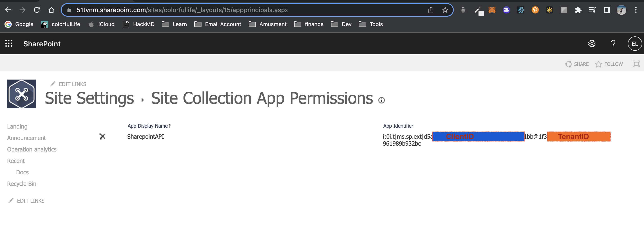Open the Google bookmark

(x=19, y=24)
